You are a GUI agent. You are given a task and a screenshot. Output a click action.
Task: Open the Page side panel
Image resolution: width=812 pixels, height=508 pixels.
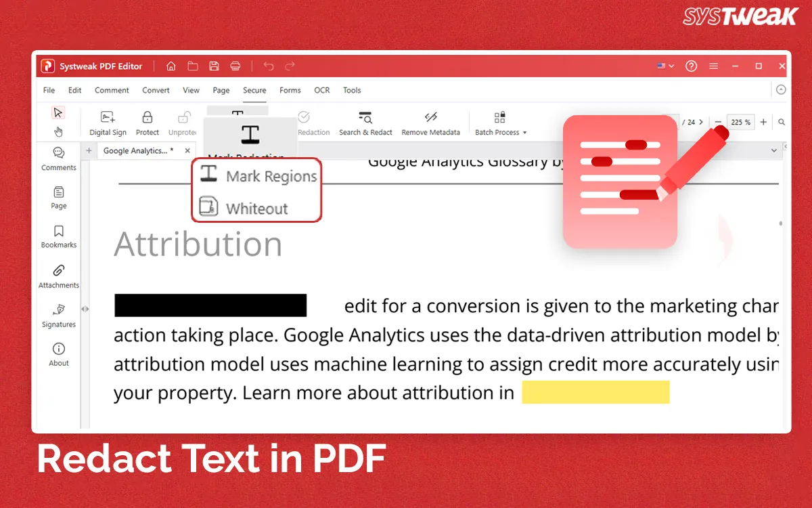pyautogui.click(x=59, y=198)
